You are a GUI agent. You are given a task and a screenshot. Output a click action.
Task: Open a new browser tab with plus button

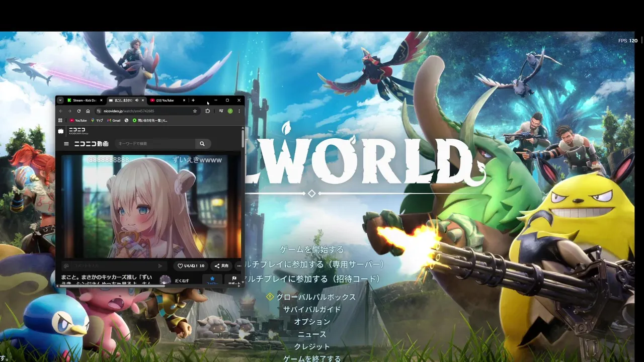[193, 101]
